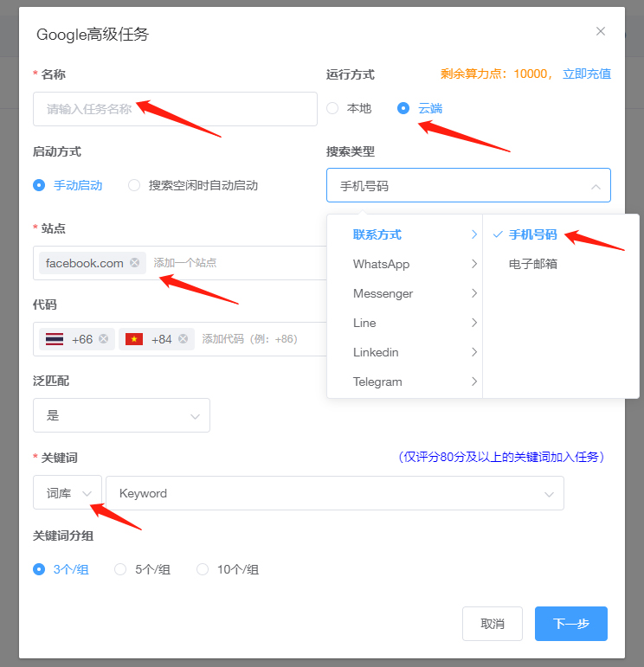
Task: Click 剩余算力点 balance text
Action: point(496,74)
